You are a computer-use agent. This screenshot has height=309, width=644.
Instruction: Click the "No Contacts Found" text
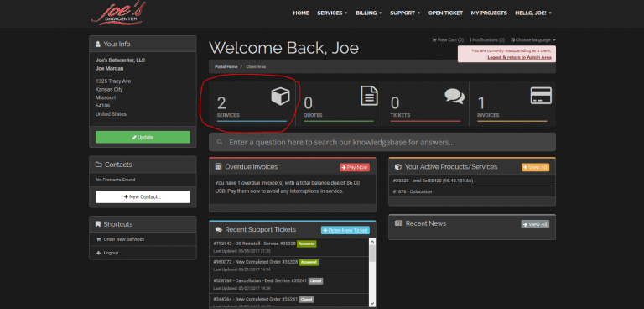pos(116,180)
